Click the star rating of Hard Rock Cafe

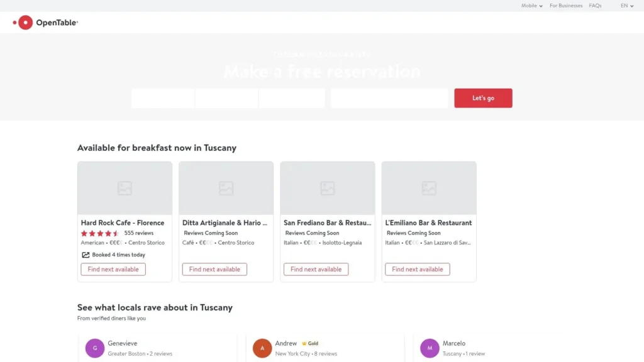[x=99, y=233]
